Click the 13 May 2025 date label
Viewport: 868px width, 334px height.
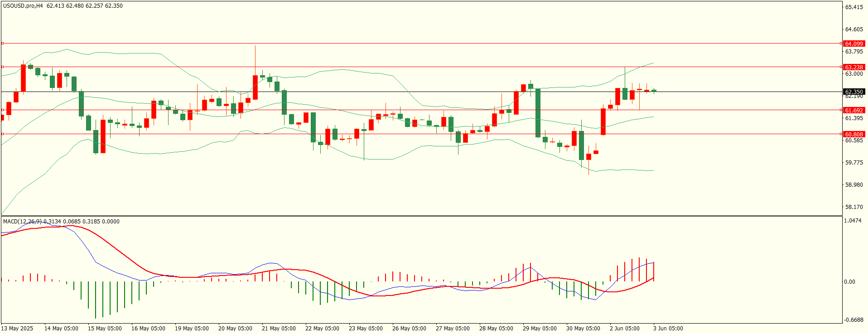(x=17, y=329)
